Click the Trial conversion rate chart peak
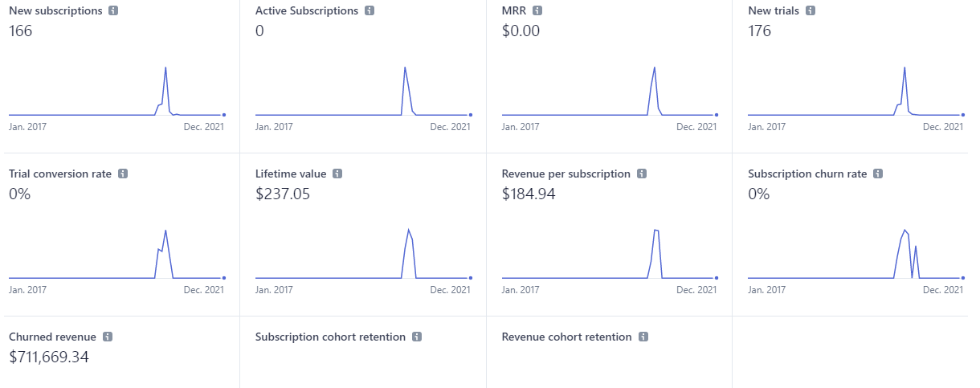This screenshot has width=980, height=388. pos(165,231)
